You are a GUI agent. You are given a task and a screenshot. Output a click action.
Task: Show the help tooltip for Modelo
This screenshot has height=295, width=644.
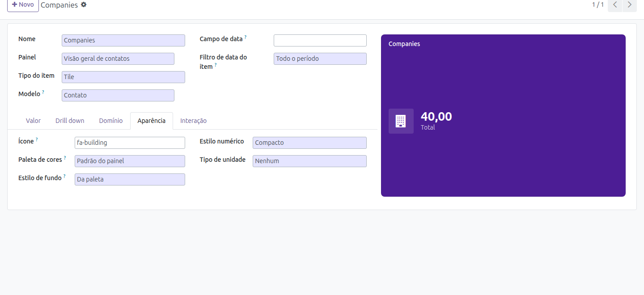(43, 92)
